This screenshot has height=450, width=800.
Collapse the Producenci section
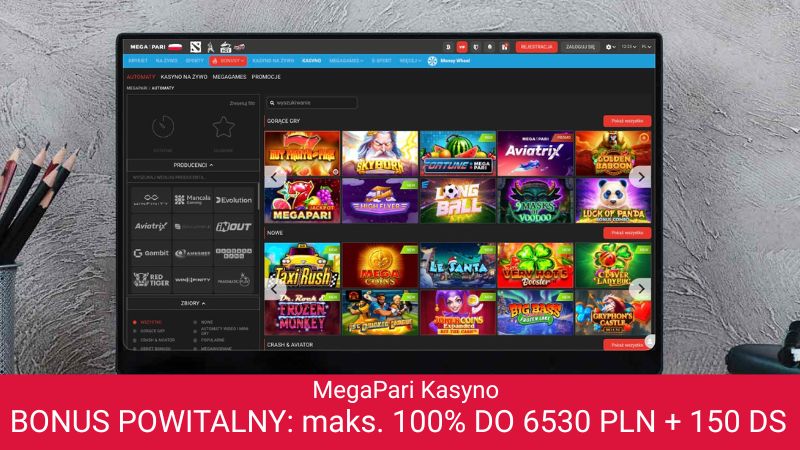click(x=193, y=165)
